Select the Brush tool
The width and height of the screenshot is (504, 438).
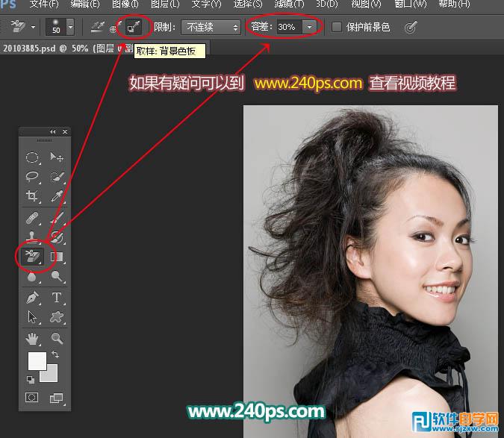coord(57,219)
